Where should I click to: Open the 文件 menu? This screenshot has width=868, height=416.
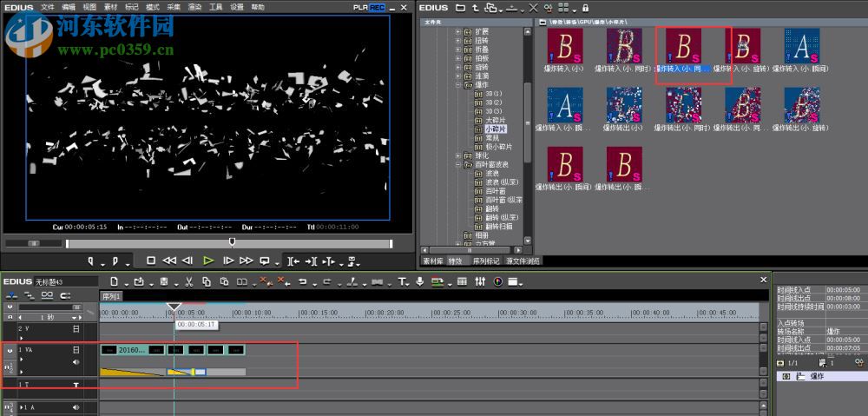[x=47, y=7]
